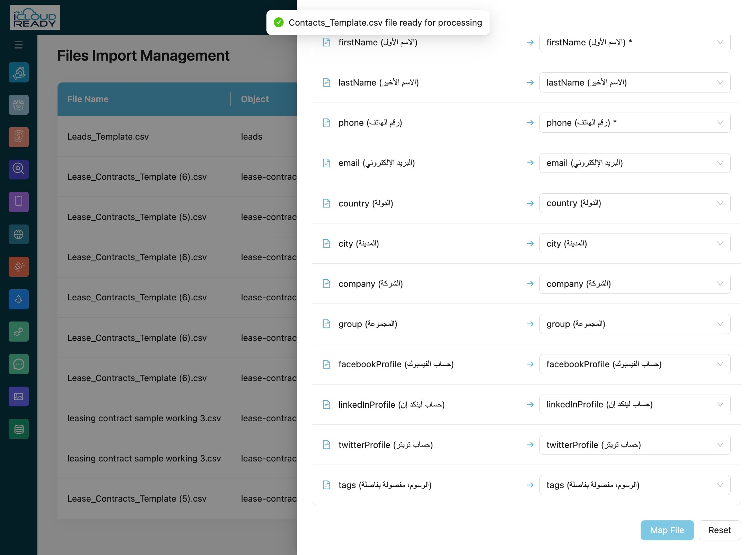Open the property search magnifier sidebar icon

[19, 169]
